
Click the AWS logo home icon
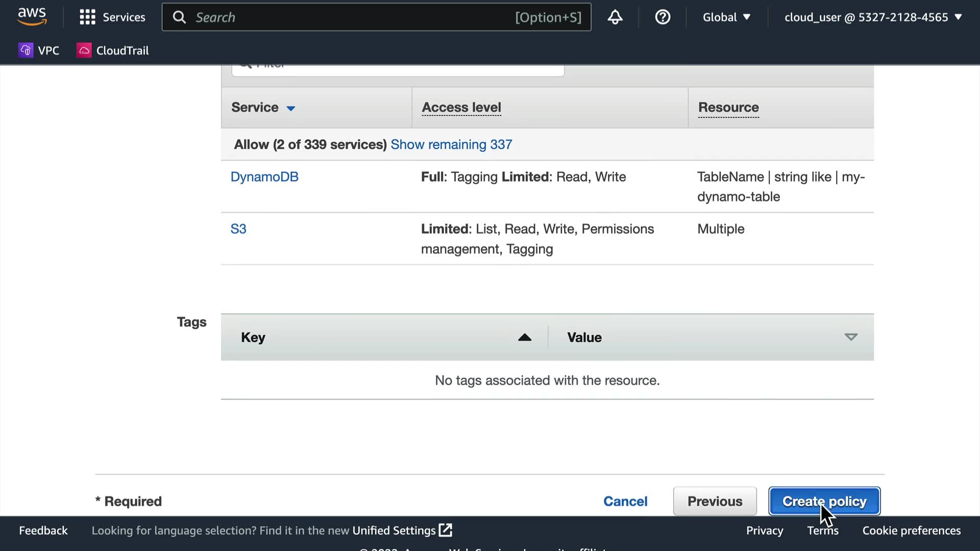[32, 16]
